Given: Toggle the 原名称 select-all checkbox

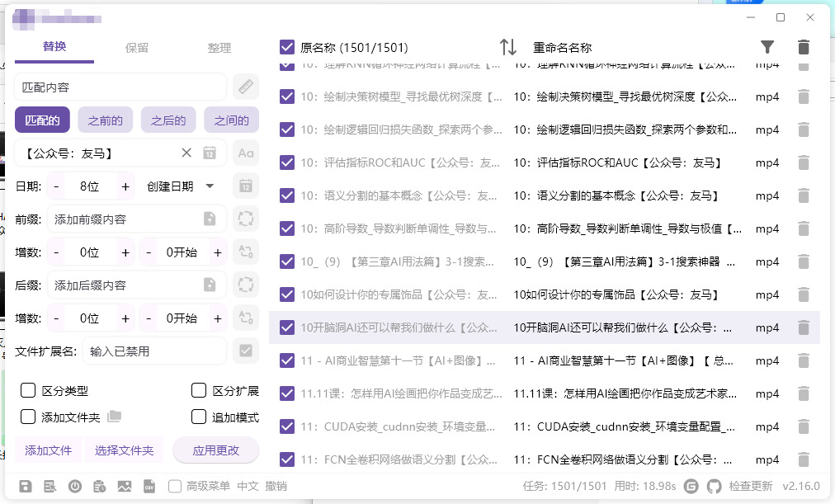Looking at the screenshot, I should (x=287, y=47).
